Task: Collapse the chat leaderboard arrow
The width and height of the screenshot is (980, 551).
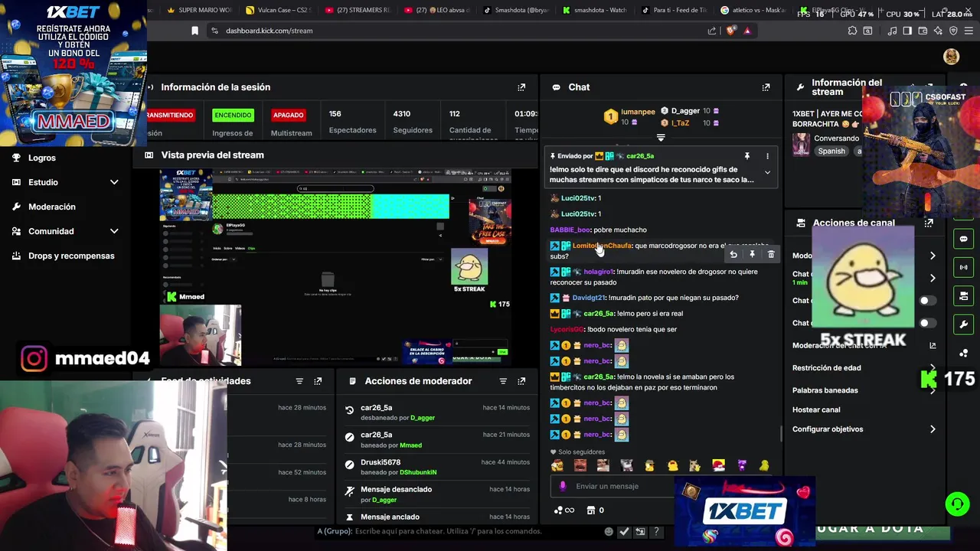Action: (x=661, y=139)
